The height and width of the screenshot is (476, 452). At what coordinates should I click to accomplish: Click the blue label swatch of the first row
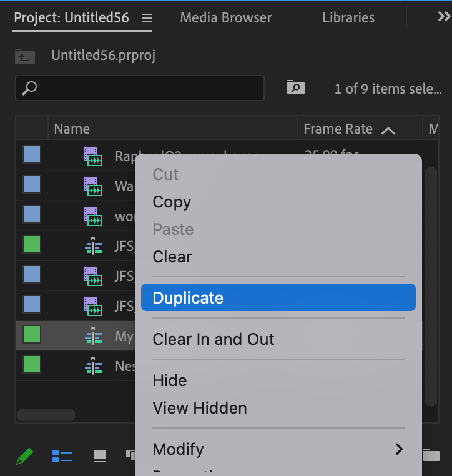click(32, 155)
